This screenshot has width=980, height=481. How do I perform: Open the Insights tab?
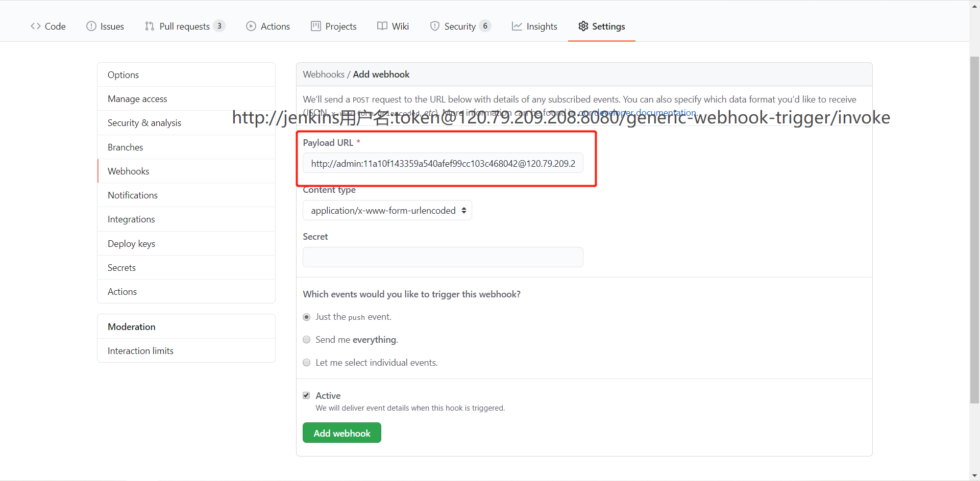click(x=534, y=26)
